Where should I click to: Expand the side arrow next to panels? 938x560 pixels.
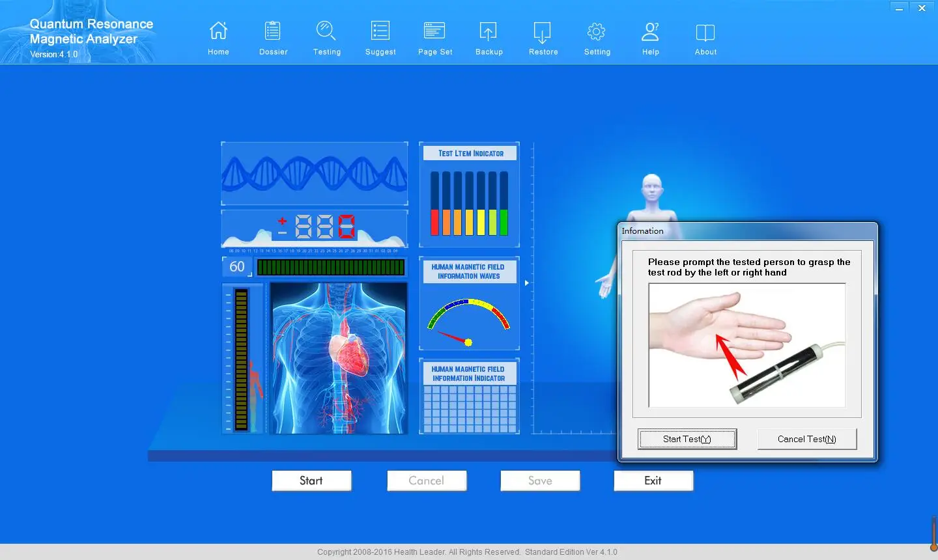pos(526,283)
